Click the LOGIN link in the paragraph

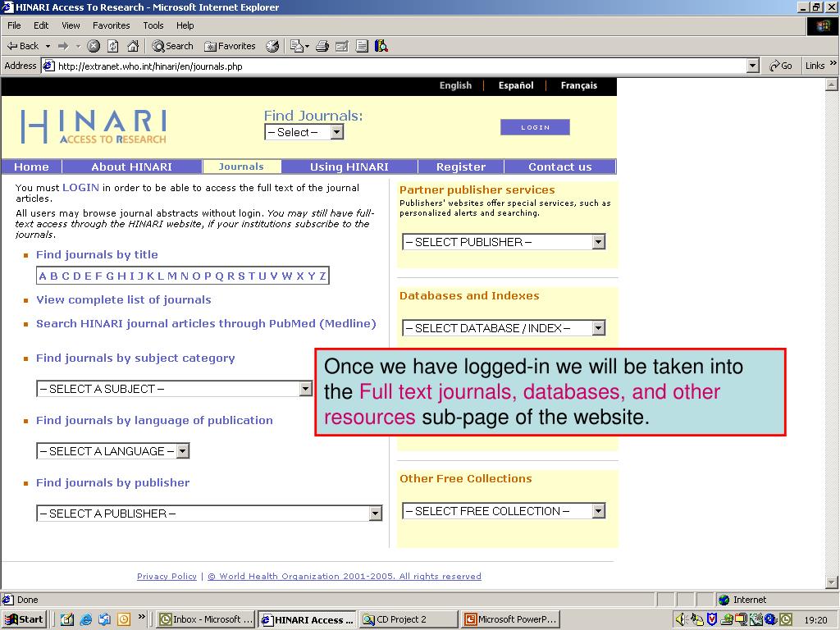click(80, 188)
